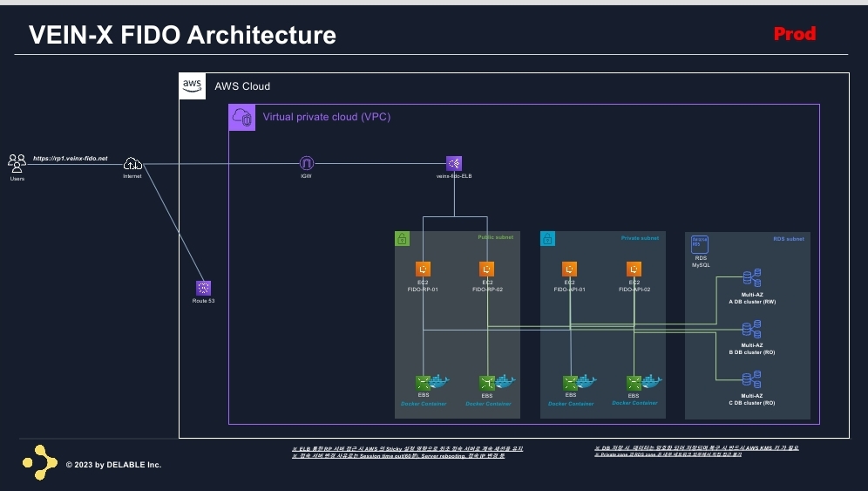Click the AWS logo icon
The image size is (868, 491).
click(192, 85)
